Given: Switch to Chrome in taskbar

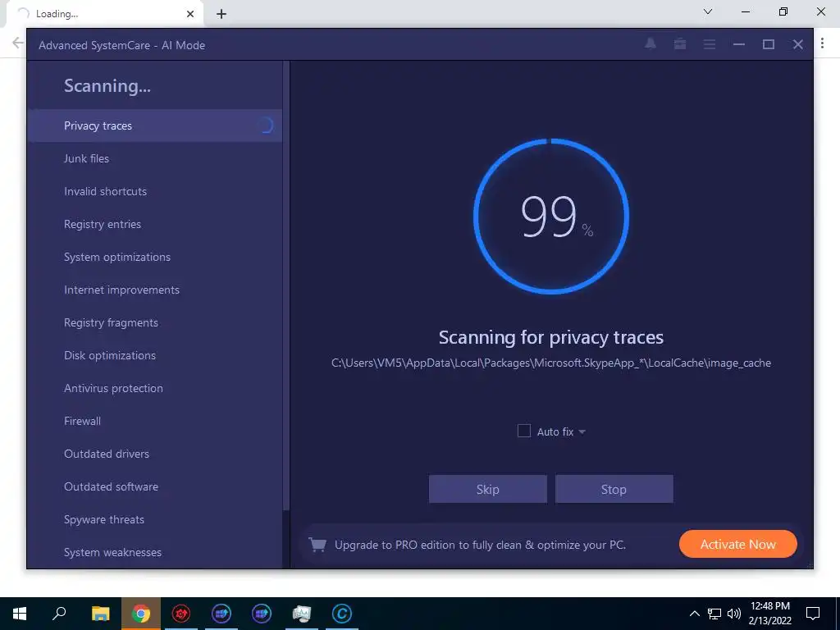Looking at the screenshot, I should point(141,614).
